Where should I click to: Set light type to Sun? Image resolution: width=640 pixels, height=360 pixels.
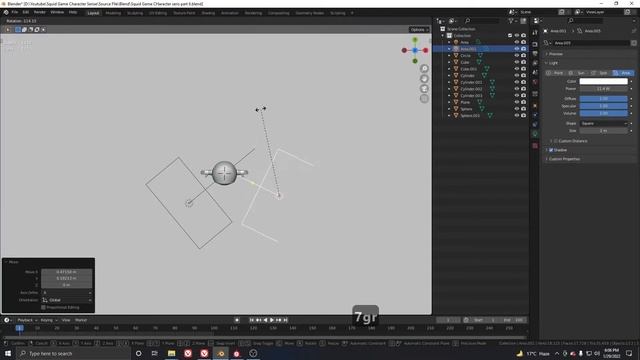578,73
